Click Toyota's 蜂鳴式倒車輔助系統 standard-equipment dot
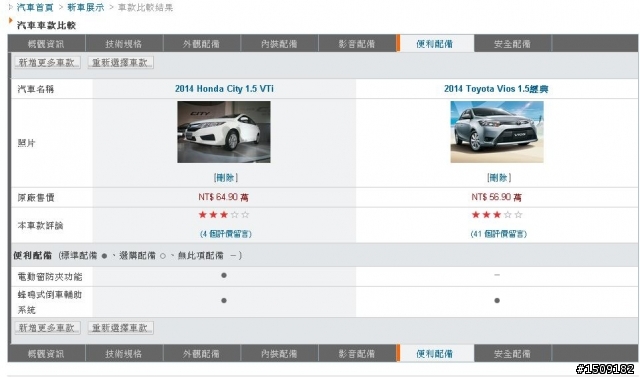The image size is (640, 377). click(x=497, y=301)
